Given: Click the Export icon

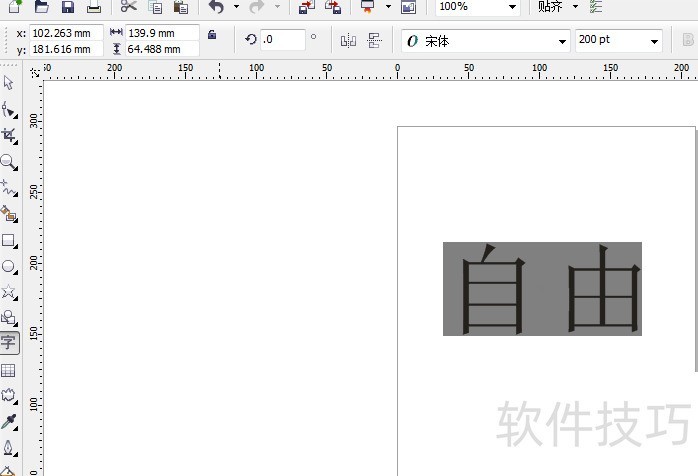Looking at the screenshot, I should click(333, 6).
